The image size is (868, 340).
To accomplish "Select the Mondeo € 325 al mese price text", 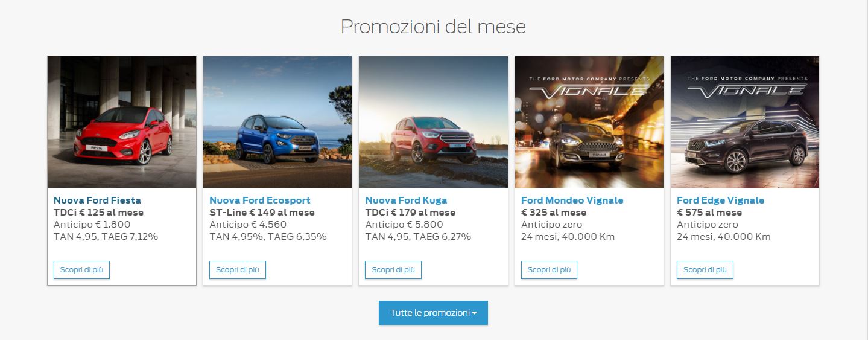I will (554, 213).
